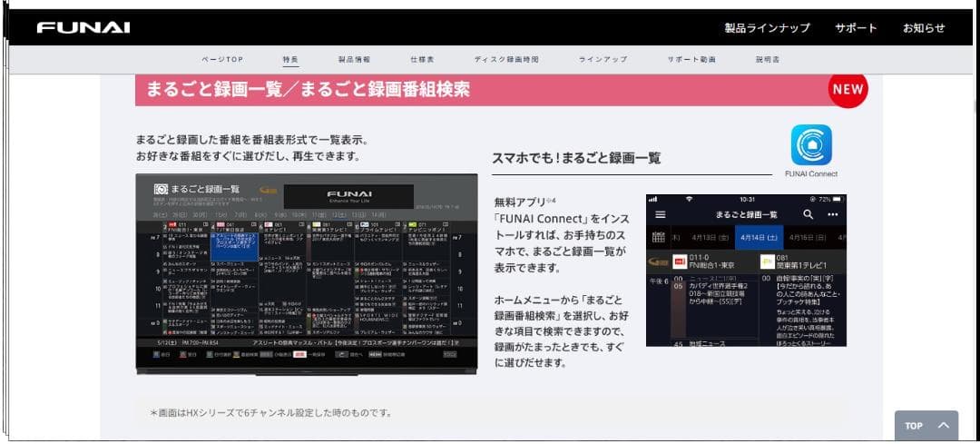Click the FUNAI Enhance Your Life banner in the TV screen

pos(348,196)
